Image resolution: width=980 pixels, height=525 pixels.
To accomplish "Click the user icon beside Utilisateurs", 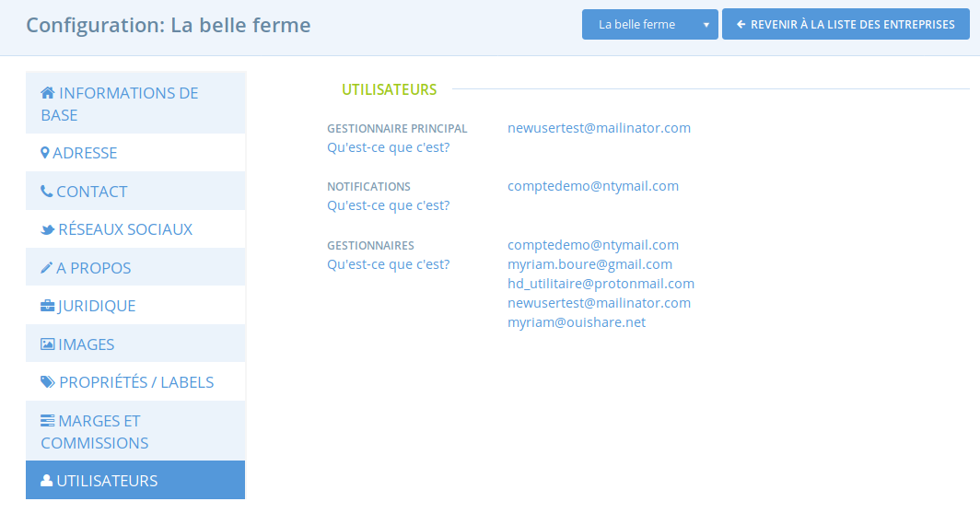I will 46,480.
